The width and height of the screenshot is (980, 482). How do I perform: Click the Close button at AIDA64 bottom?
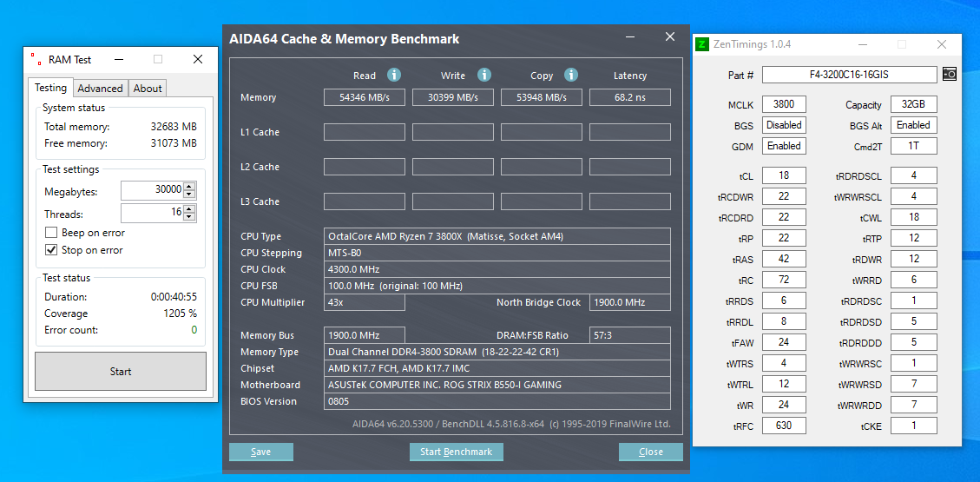tap(651, 452)
